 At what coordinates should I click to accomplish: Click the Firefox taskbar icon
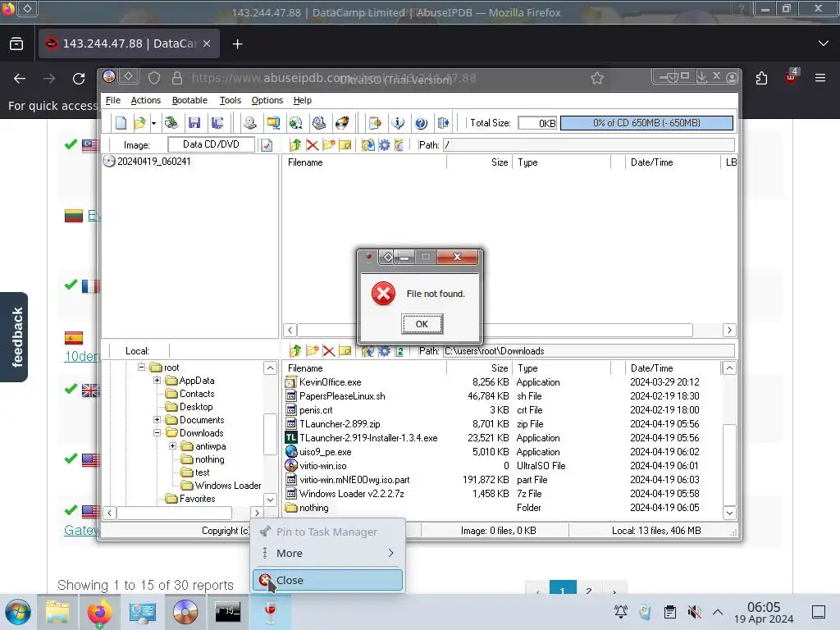coord(99,612)
